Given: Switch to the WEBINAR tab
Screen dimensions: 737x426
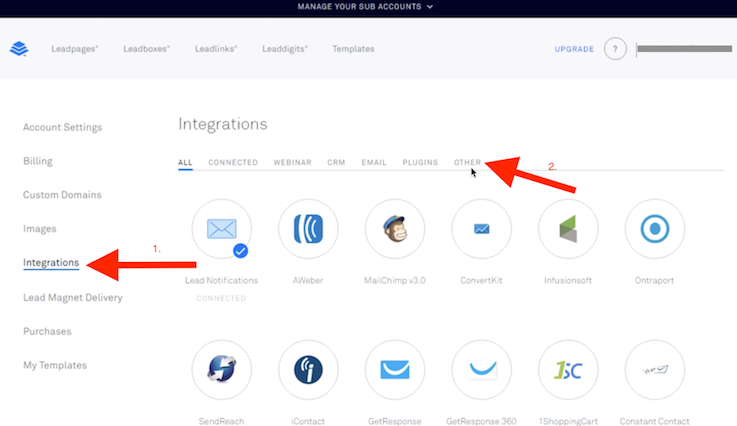Looking at the screenshot, I should 292,163.
